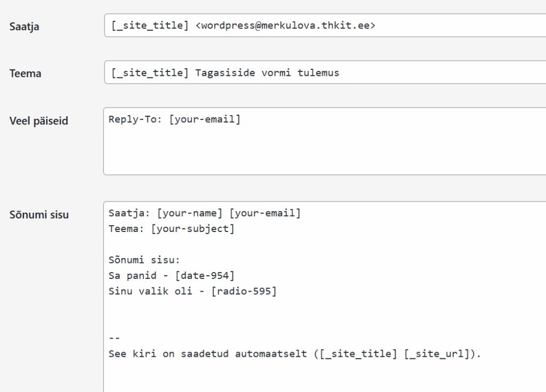Viewport: 546px width, 392px height.
Task: Click [_site_title] in the Teema field
Action: pyautogui.click(x=150, y=73)
